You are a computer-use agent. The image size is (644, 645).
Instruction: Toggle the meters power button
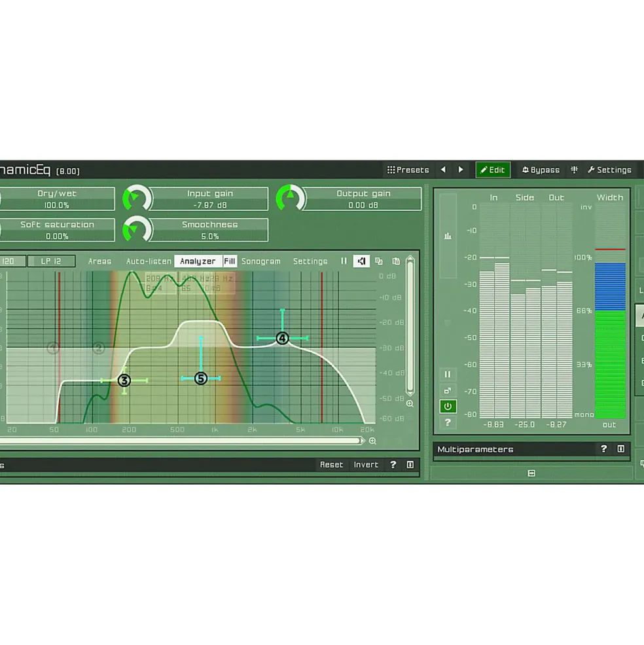coord(448,407)
